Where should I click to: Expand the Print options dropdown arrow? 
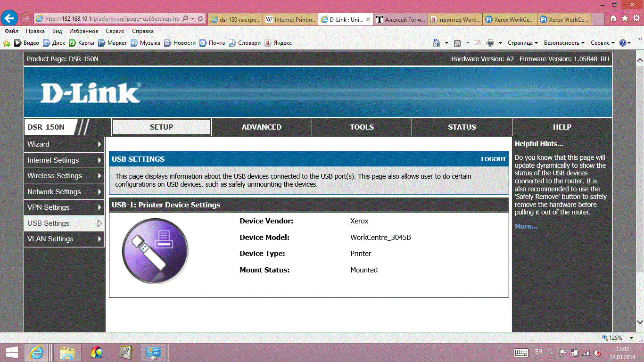pos(500,43)
